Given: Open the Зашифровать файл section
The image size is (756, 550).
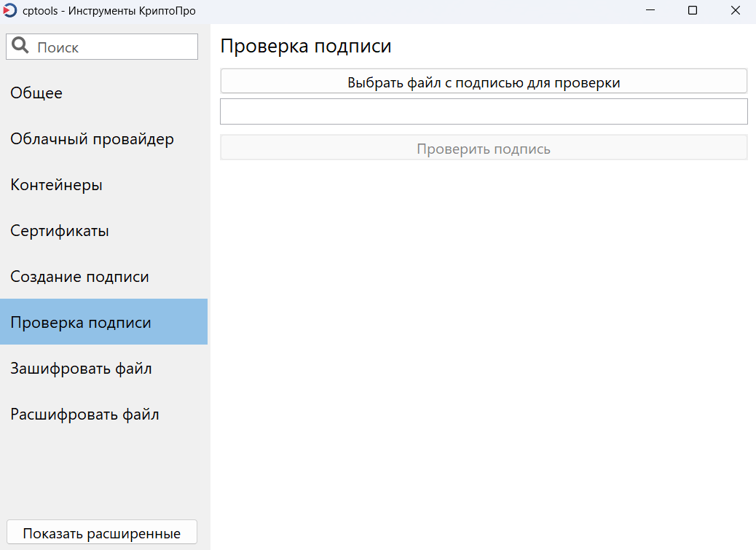Looking at the screenshot, I should pos(80,368).
